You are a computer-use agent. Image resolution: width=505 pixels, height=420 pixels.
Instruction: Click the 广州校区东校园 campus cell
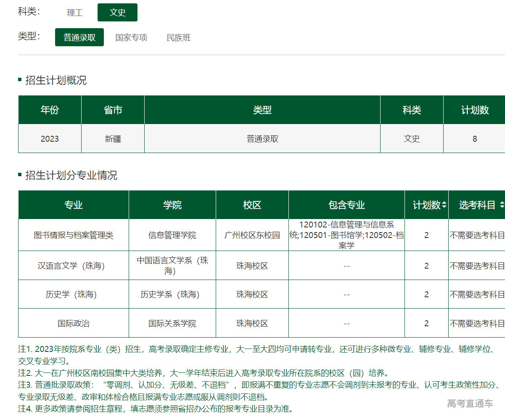252,235
